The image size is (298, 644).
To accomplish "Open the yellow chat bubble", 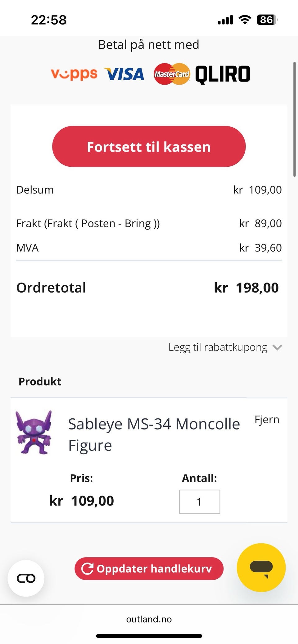I will (261, 567).
